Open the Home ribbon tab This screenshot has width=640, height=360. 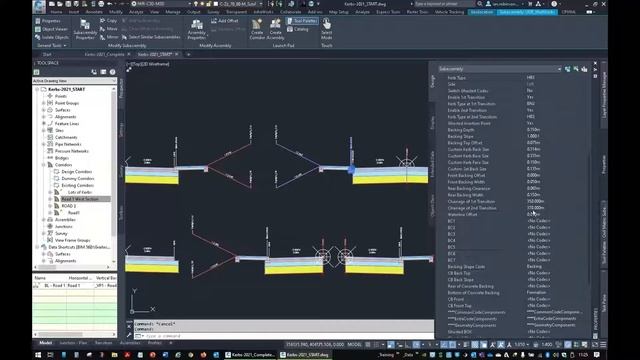point(56,12)
